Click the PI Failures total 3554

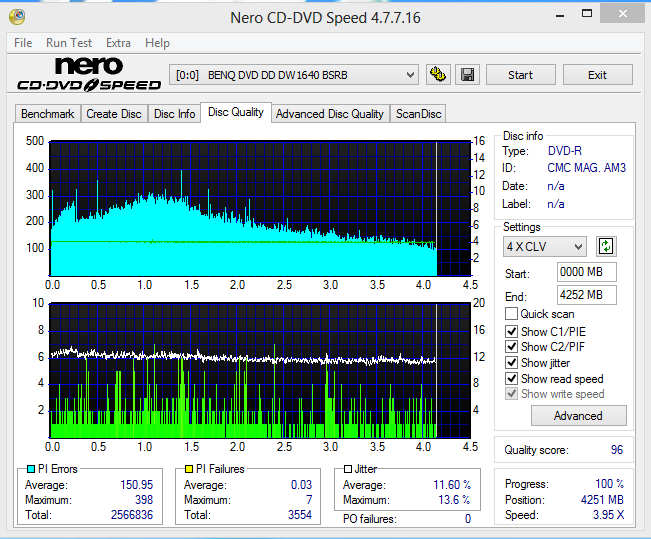tap(300, 515)
